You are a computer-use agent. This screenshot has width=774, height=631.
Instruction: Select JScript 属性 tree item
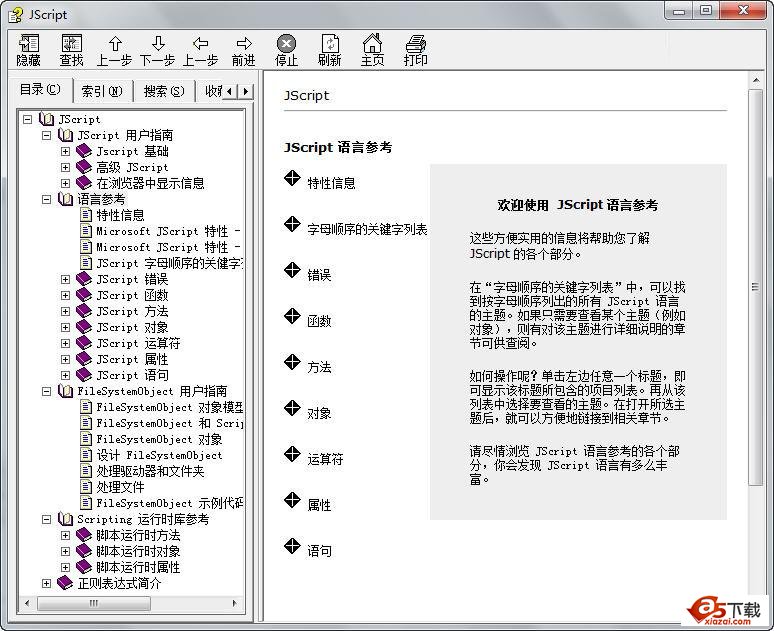(x=132, y=359)
